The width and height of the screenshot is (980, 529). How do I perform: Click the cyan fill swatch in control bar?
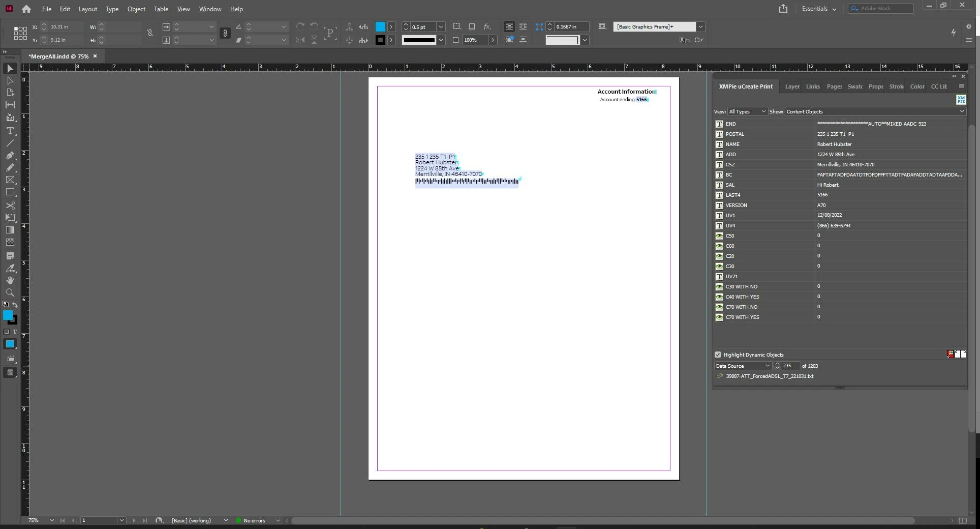pos(380,27)
